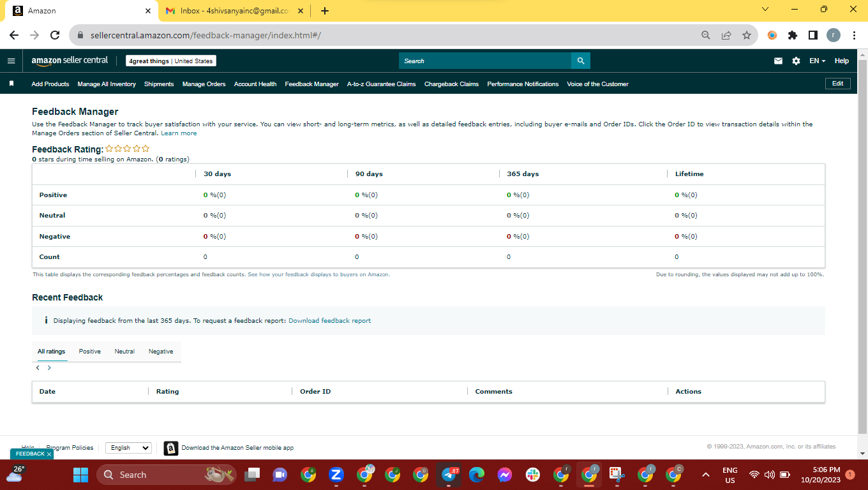Click the Amazon mobile app icon in the footer
The height and width of the screenshot is (490, 868).
(170, 448)
